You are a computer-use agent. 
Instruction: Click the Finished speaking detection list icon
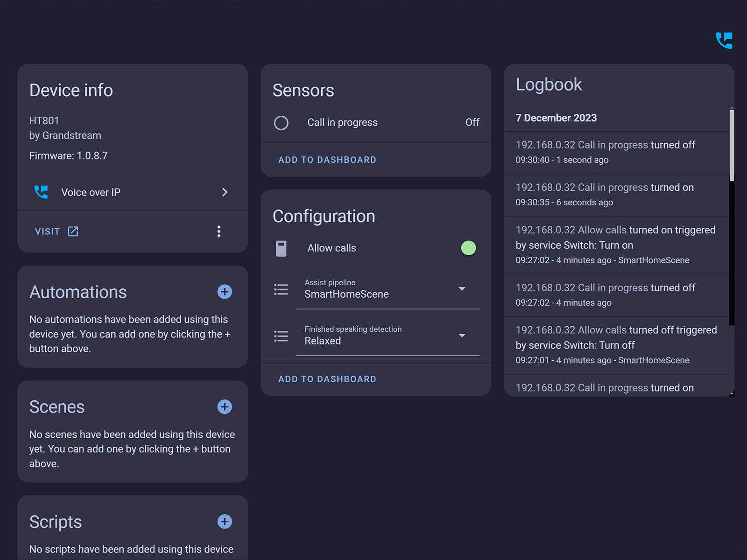(281, 336)
